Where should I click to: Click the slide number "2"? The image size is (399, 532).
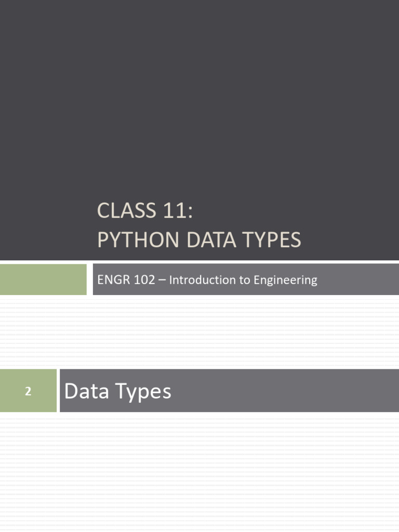(x=28, y=392)
